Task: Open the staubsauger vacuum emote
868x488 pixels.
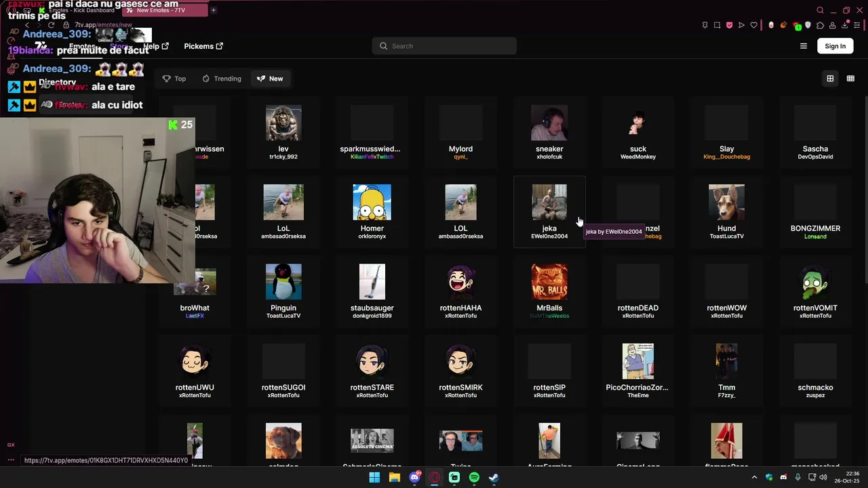Action: tap(372, 282)
